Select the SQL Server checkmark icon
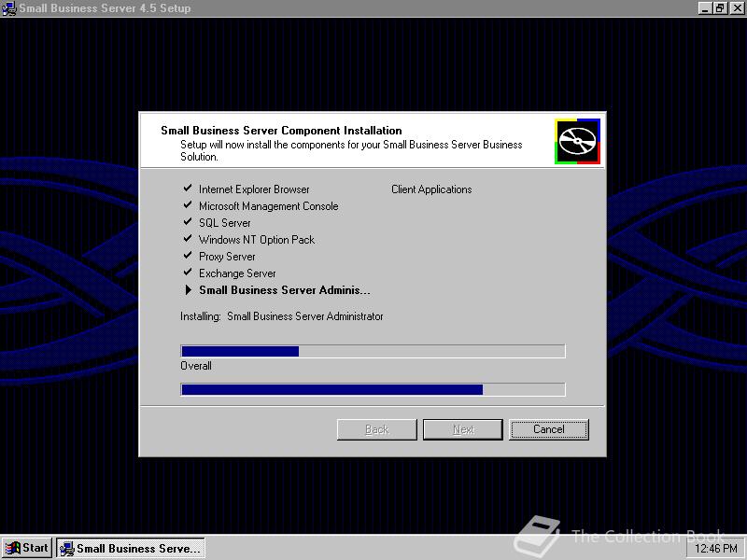 [x=188, y=222]
